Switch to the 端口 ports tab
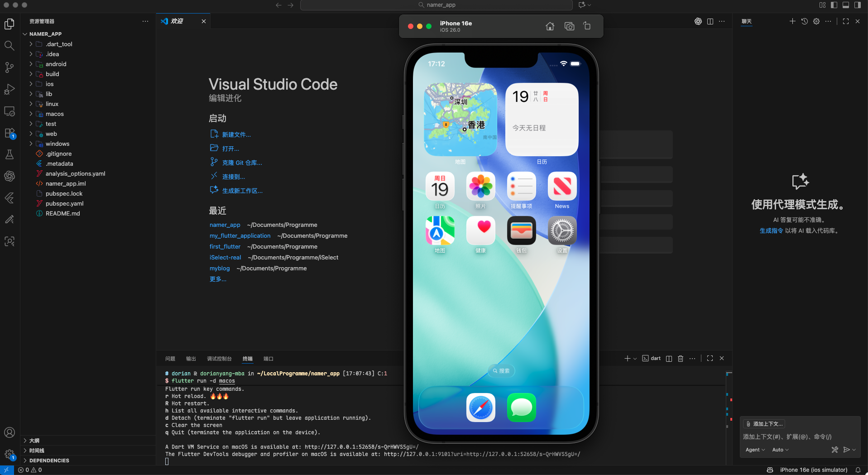 coord(269,359)
